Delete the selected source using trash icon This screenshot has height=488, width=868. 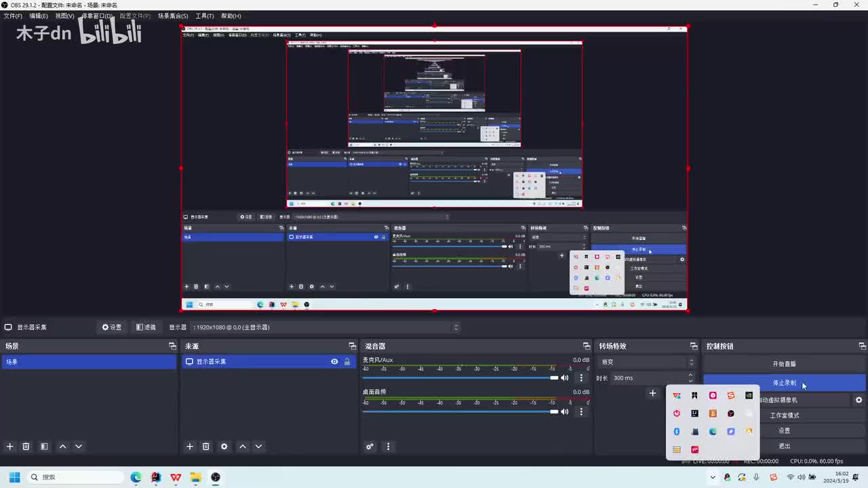pos(206,447)
